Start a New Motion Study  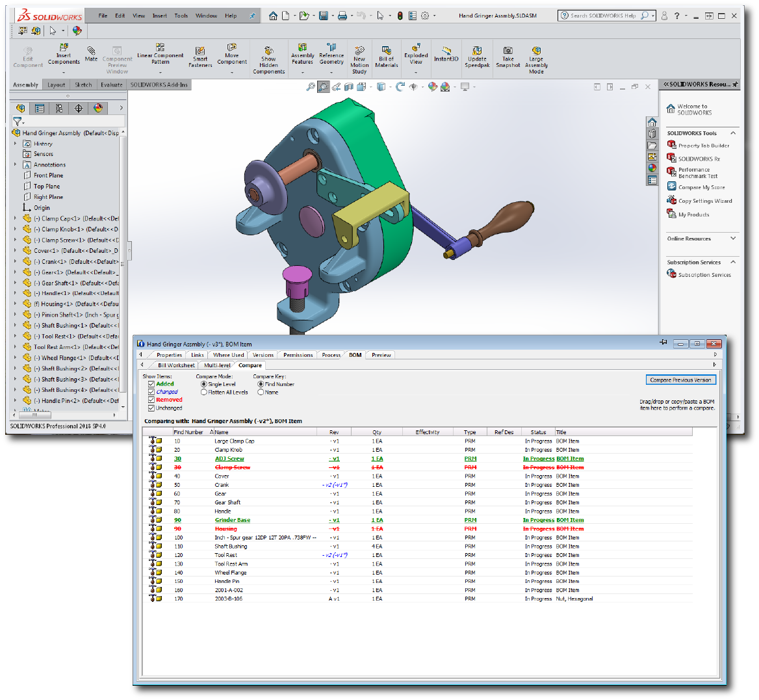pyautogui.click(x=359, y=60)
